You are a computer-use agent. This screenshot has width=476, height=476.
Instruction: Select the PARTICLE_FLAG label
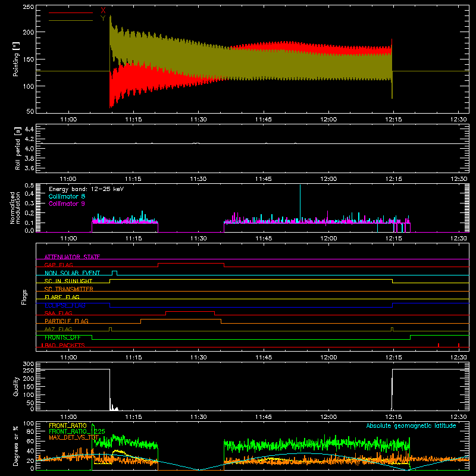pyautogui.click(x=67, y=321)
